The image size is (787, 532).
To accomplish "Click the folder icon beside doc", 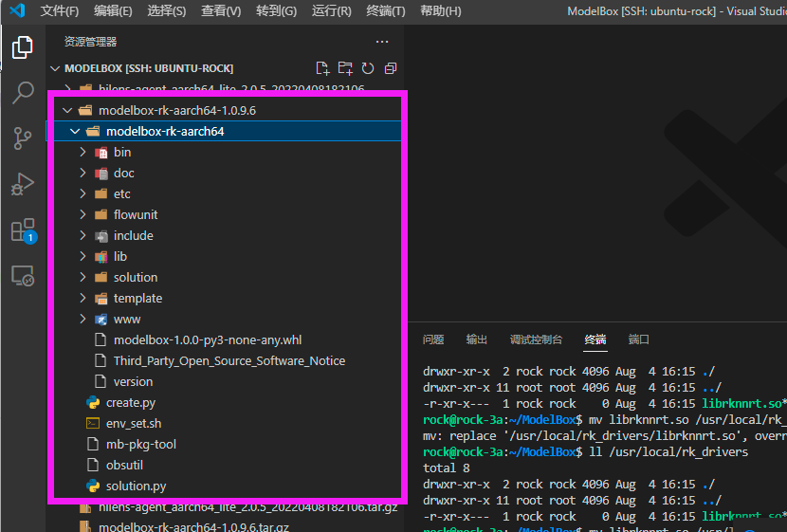I will pyautogui.click(x=101, y=174).
